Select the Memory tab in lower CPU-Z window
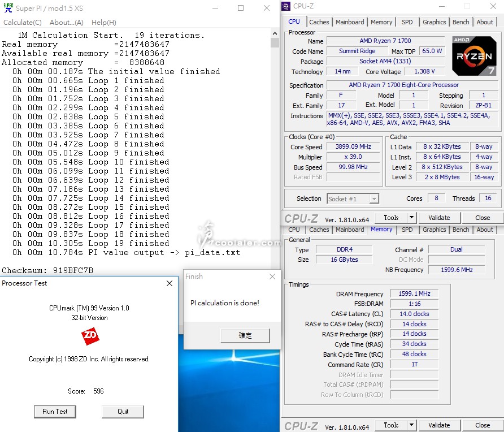504x432 pixels. tap(381, 230)
